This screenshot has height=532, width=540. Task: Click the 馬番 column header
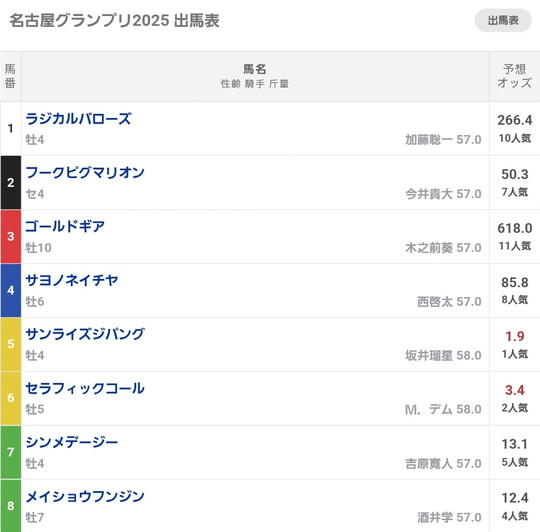coord(10,76)
